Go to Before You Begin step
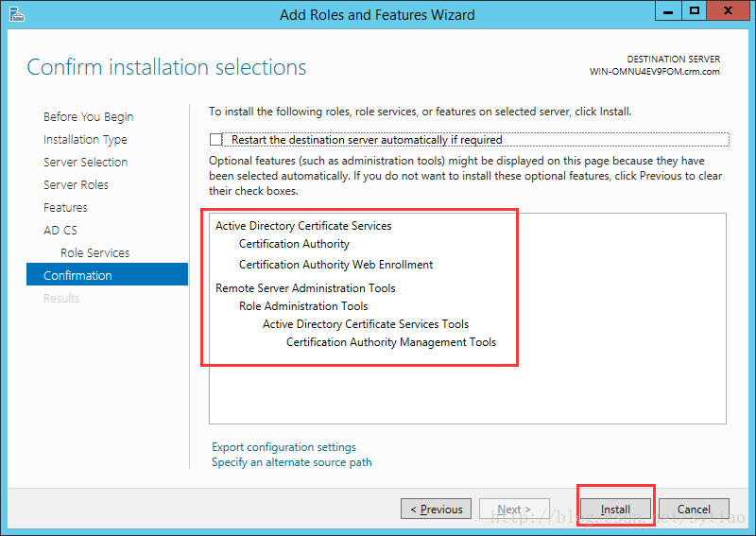Viewport: 756px width, 536px height. tap(88, 117)
